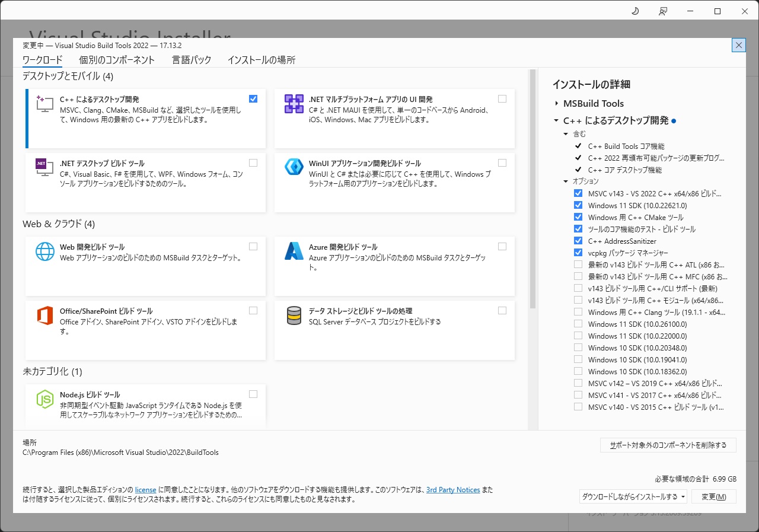Click the Azure development build tools icon
Viewport: 759px width, 532px height.
click(294, 251)
